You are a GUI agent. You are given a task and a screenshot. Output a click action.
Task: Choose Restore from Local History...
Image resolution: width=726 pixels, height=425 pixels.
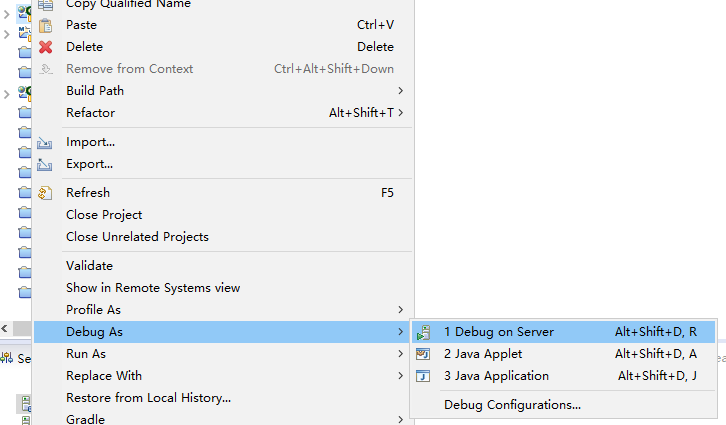(148, 398)
